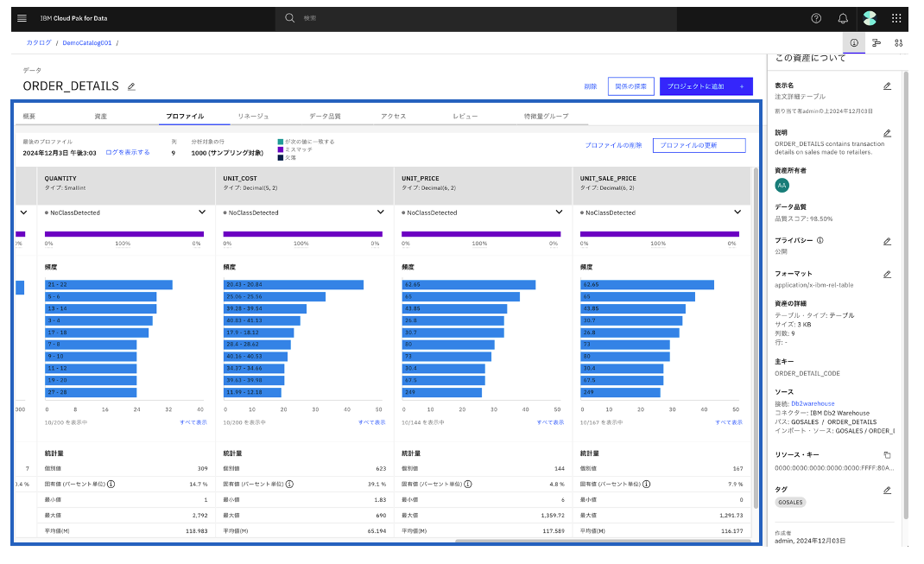Expand UNIT_SALE_PRICE data class dropdown
Image resolution: width=924 pixels, height=564 pixels.
point(737,212)
